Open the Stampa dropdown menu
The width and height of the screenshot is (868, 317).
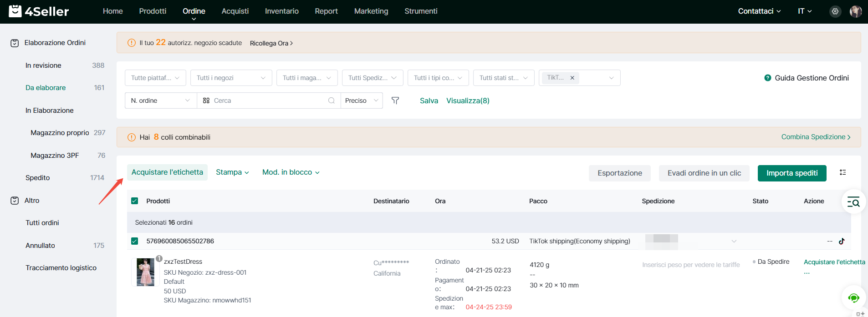pos(232,172)
